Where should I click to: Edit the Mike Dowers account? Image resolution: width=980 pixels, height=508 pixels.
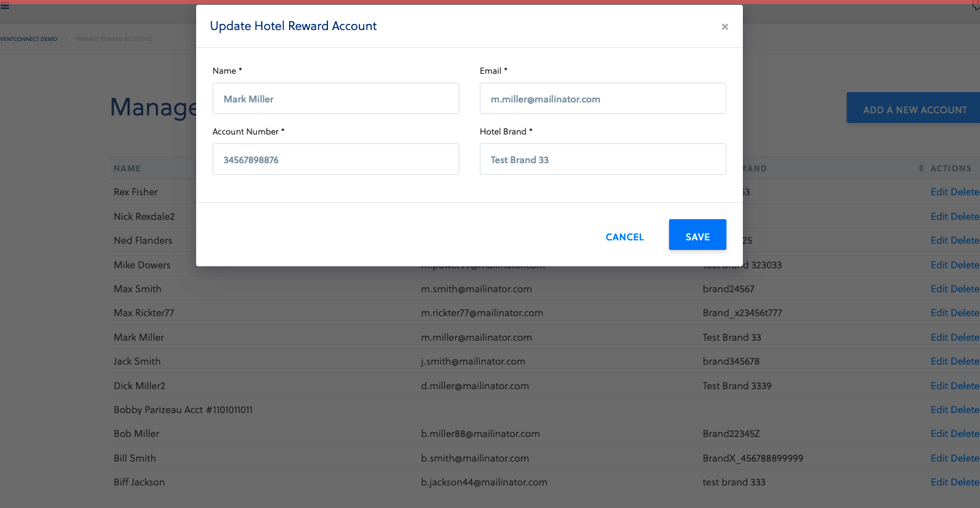pos(939,265)
